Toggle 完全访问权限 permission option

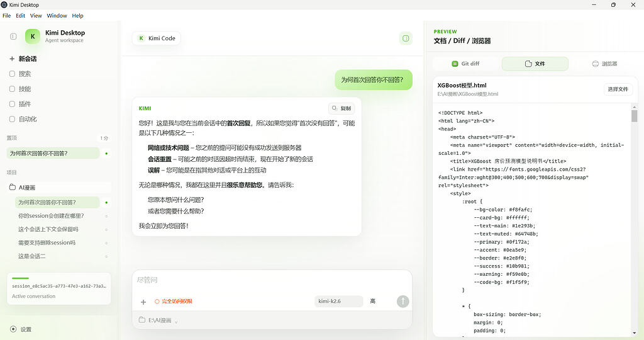pyautogui.click(x=174, y=302)
